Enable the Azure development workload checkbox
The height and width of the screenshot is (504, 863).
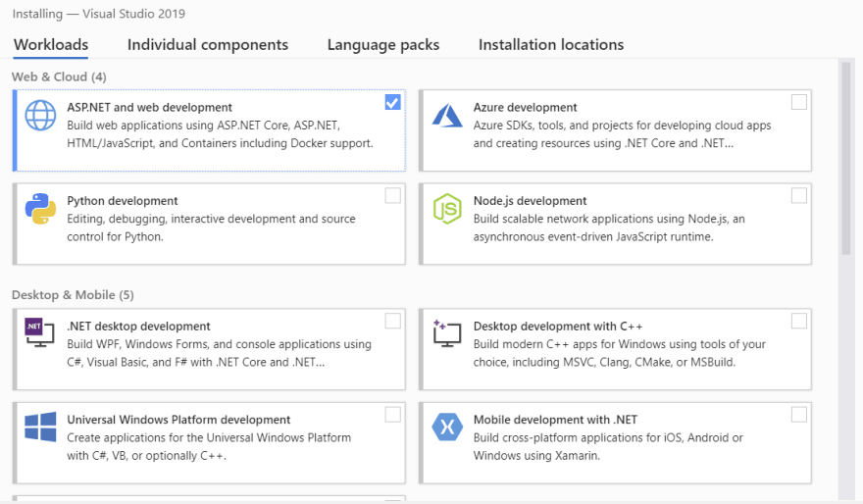click(x=798, y=102)
